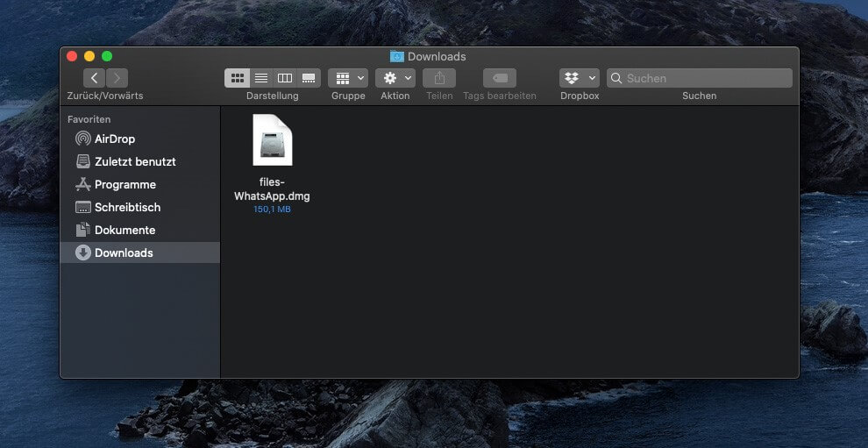This screenshot has height=448, width=868.
Task: Select Downloads in the sidebar
Action: 139,252
